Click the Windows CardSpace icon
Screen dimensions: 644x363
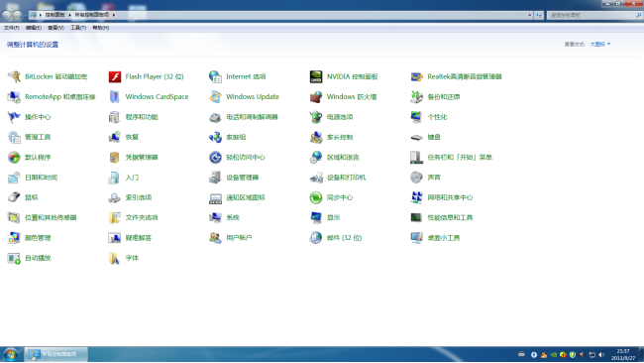115,96
